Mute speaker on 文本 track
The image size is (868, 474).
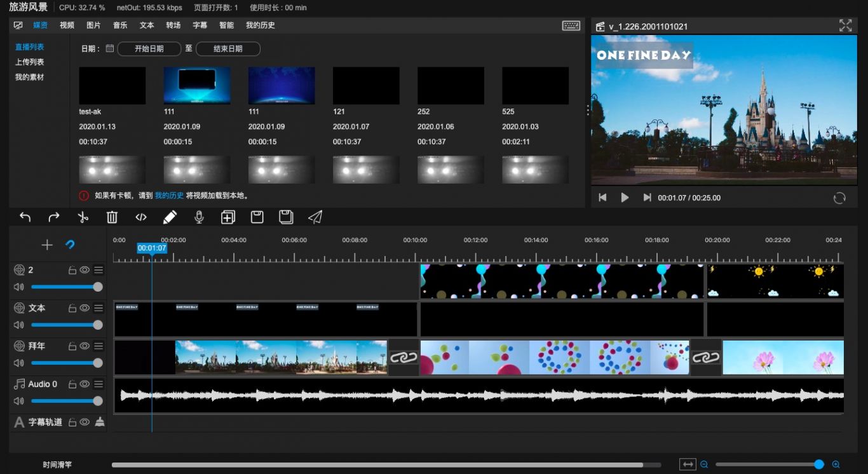[19, 325]
